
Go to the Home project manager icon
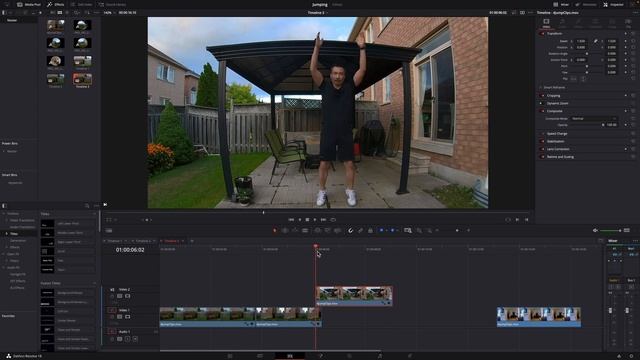(619, 356)
